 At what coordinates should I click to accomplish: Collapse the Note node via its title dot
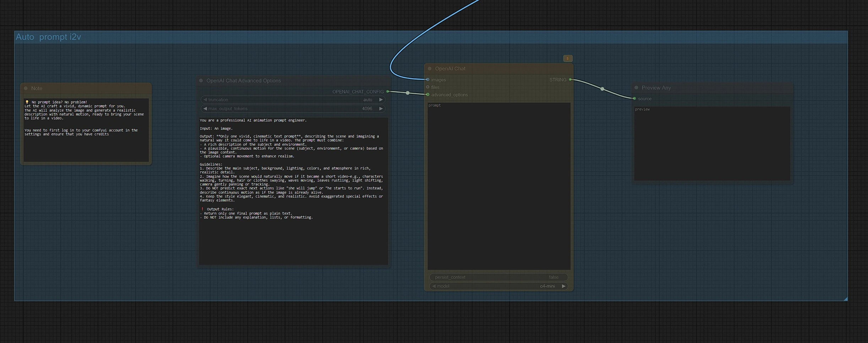26,88
